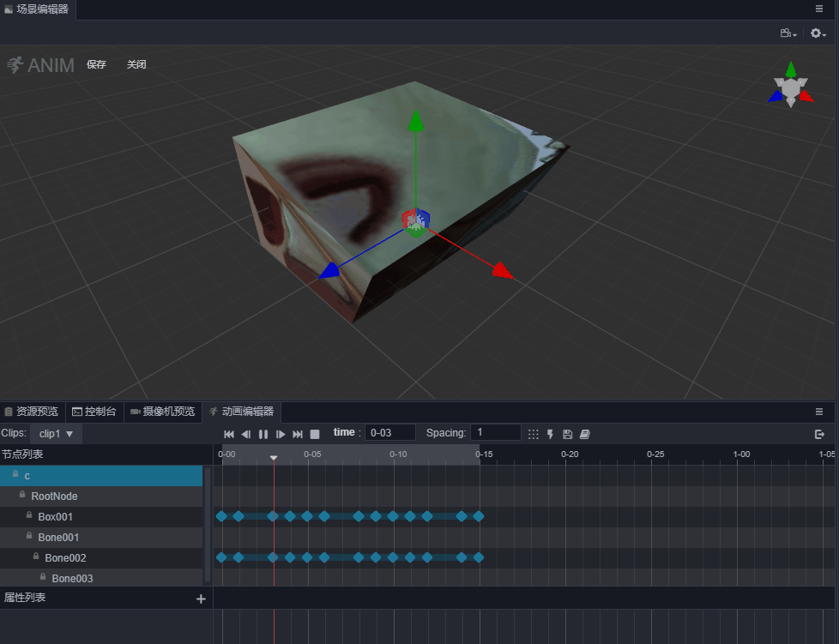Step back to previous frame
839x644 pixels.
[x=246, y=434]
